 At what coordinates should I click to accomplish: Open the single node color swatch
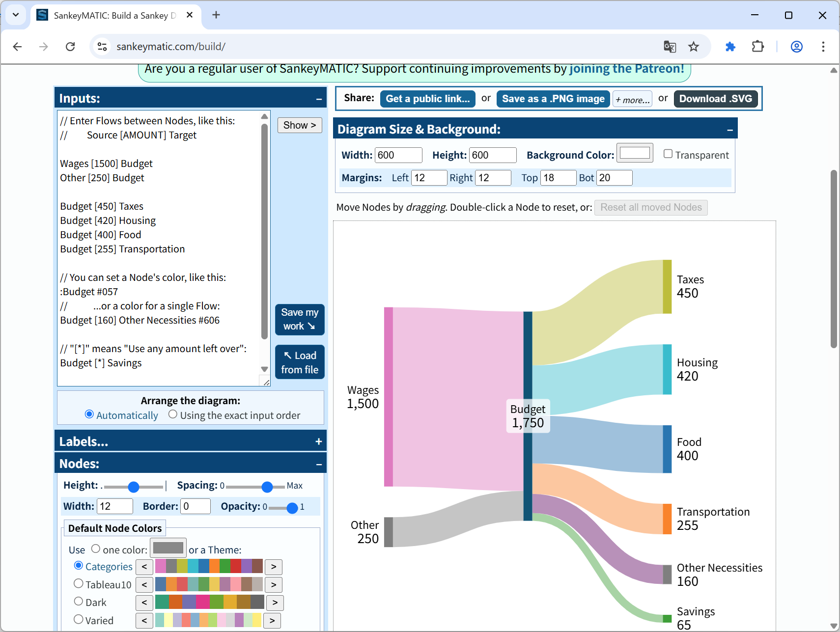(x=168, y=548)
